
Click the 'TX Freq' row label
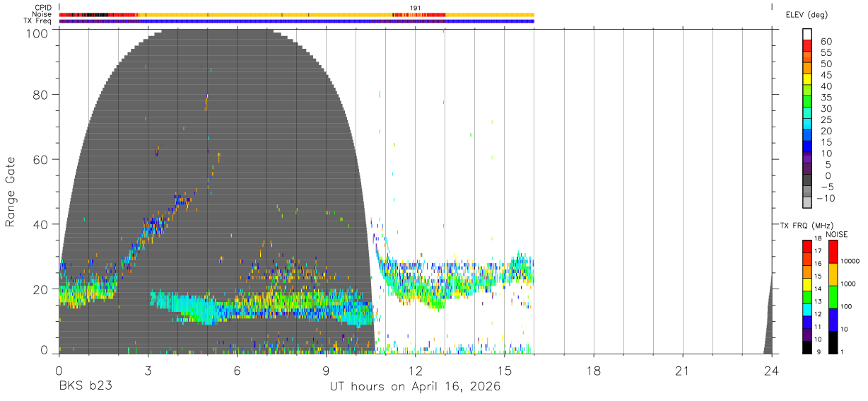38,21
